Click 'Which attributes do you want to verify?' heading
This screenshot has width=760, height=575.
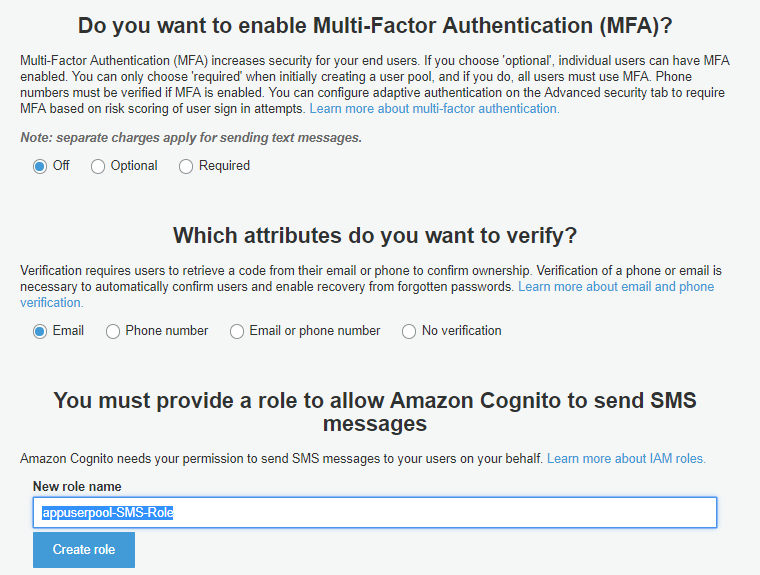pos(375,236)
